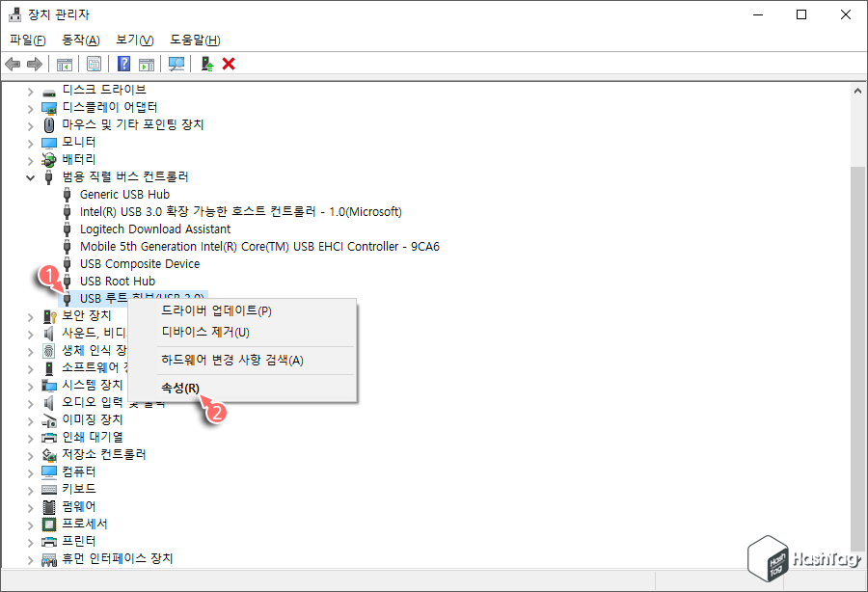
Task: Click the red X uninstall device icon
Action: click(229, 64)
